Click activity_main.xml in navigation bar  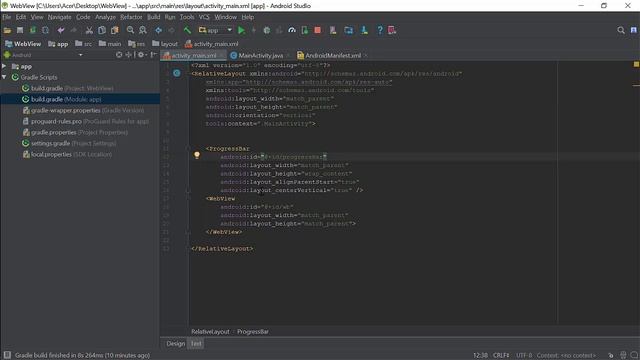pyautogui.click(x=211, y=44)
